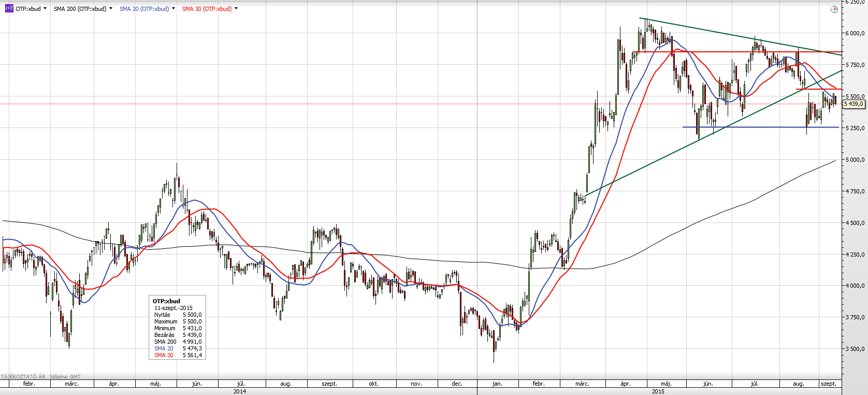Open the OTP:xbud instrument dropdown
868x395 pixels.
tap(45, 9)
